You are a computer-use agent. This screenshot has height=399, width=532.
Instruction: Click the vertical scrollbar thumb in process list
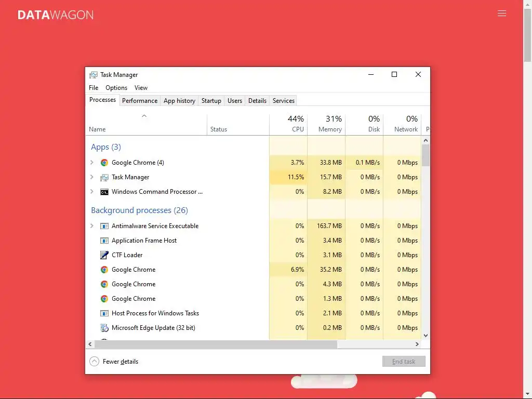[426, 155]
